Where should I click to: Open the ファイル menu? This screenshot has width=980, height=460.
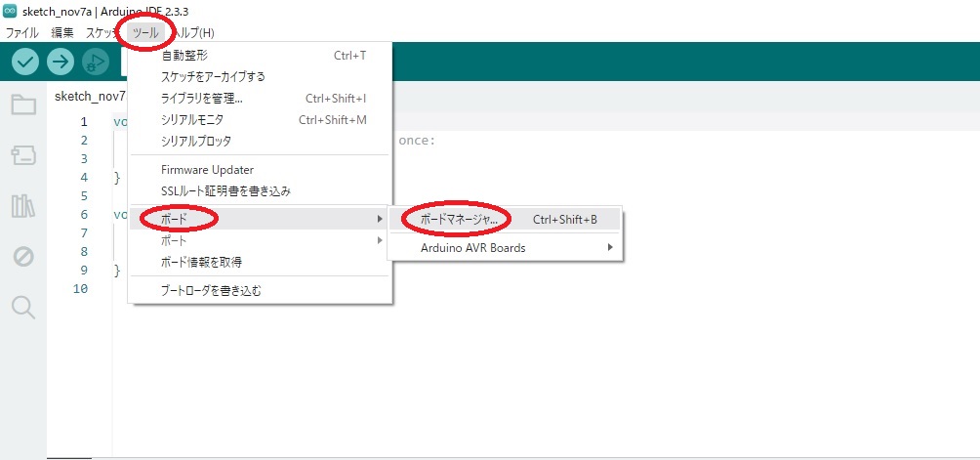pos(21,32)
